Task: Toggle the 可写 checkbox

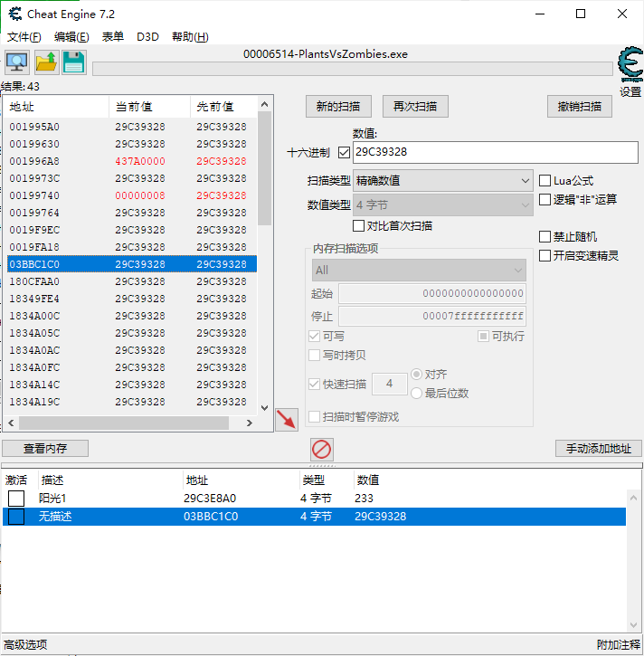Action: 314,336
